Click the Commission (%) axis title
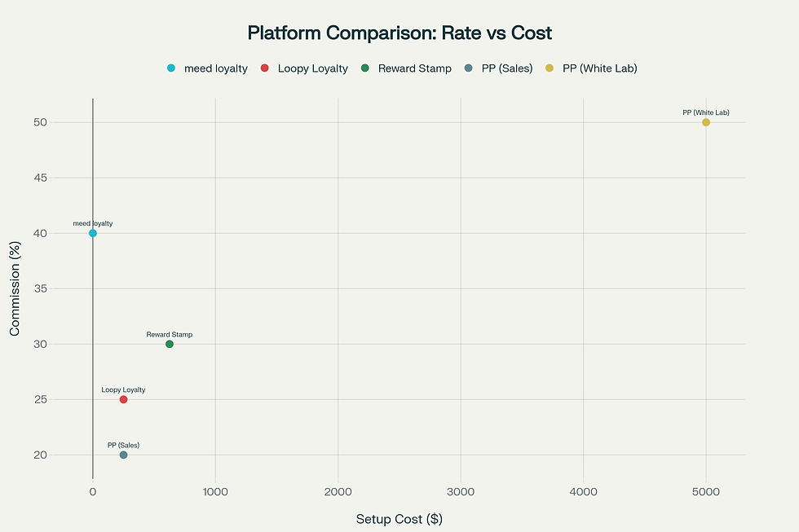The image size is (799, 532). click(x=15, y=288)
